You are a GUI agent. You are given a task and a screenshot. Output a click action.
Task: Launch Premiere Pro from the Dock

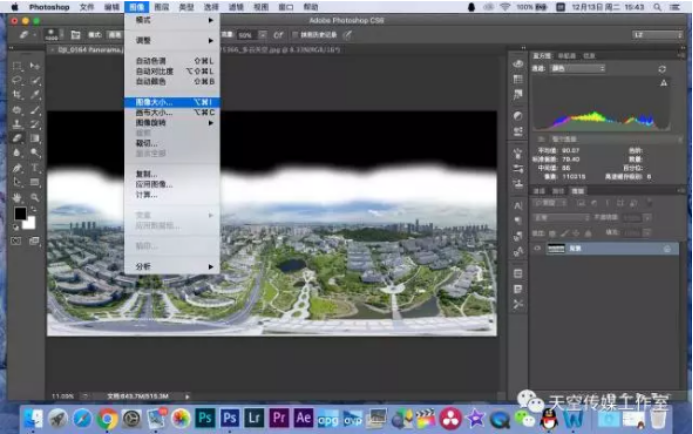click(279, 417)
